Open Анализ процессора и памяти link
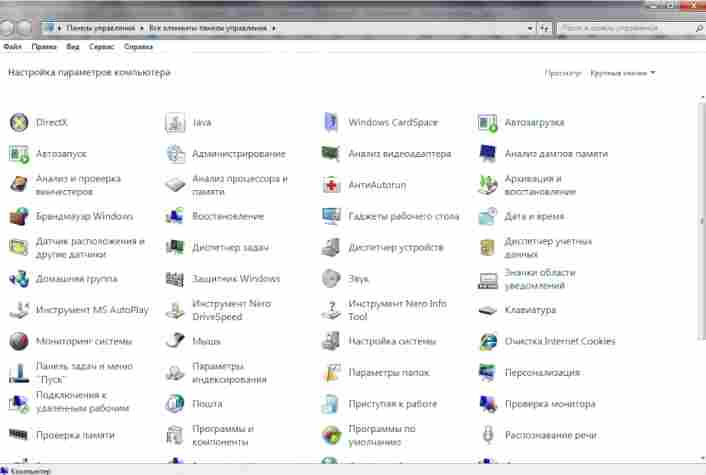This screenshot has height=475, width=706. [x=240, y=185]
